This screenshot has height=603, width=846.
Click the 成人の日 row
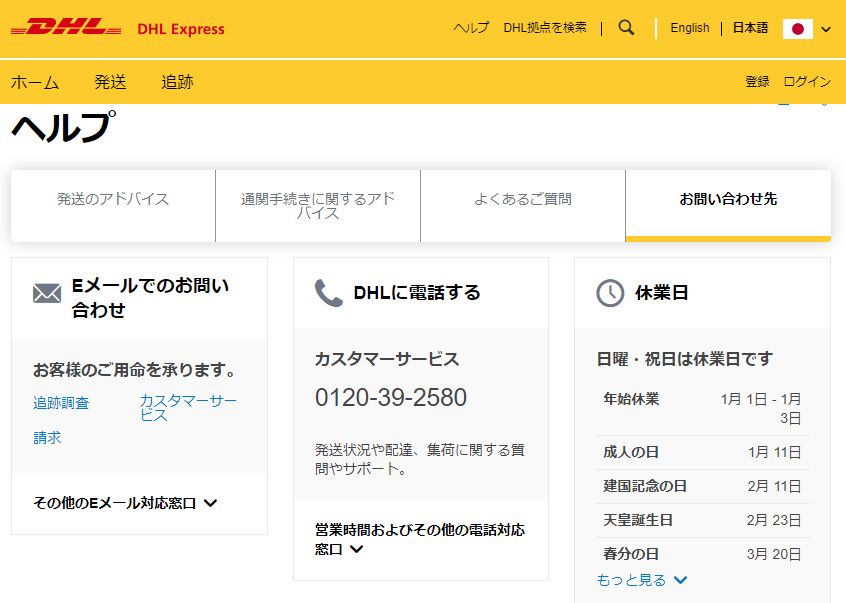702,452
